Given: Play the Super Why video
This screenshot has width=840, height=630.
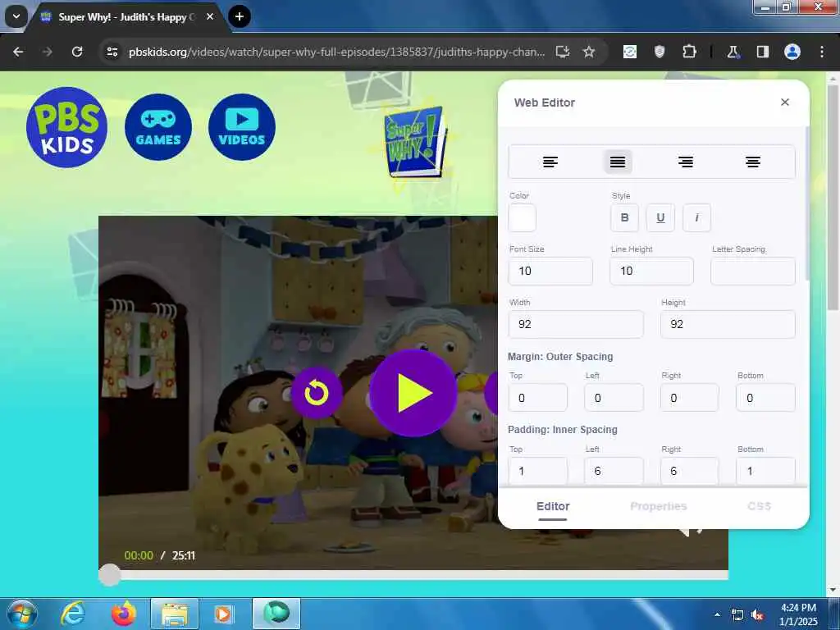Looking at the screenshot, I should click(x=413, y=393).
